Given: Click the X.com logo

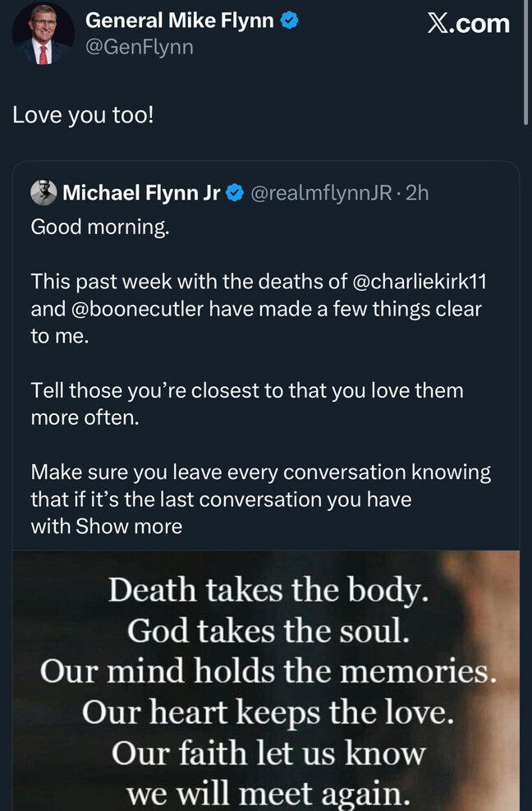Looking at the screenshot, I should [468, 23].
